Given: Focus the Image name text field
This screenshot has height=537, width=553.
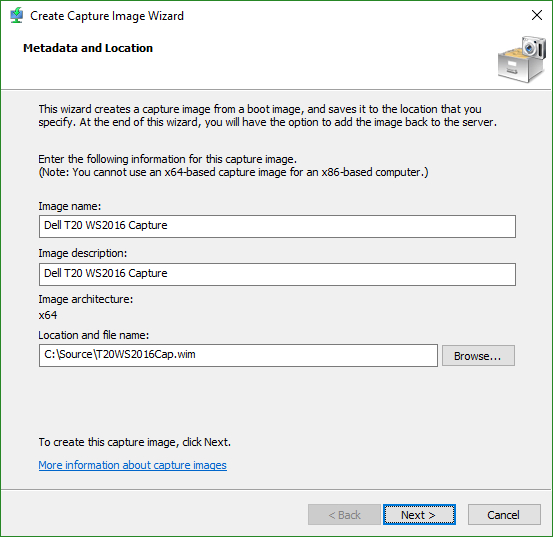Looking at the screenshot, I should click(277, 226).
